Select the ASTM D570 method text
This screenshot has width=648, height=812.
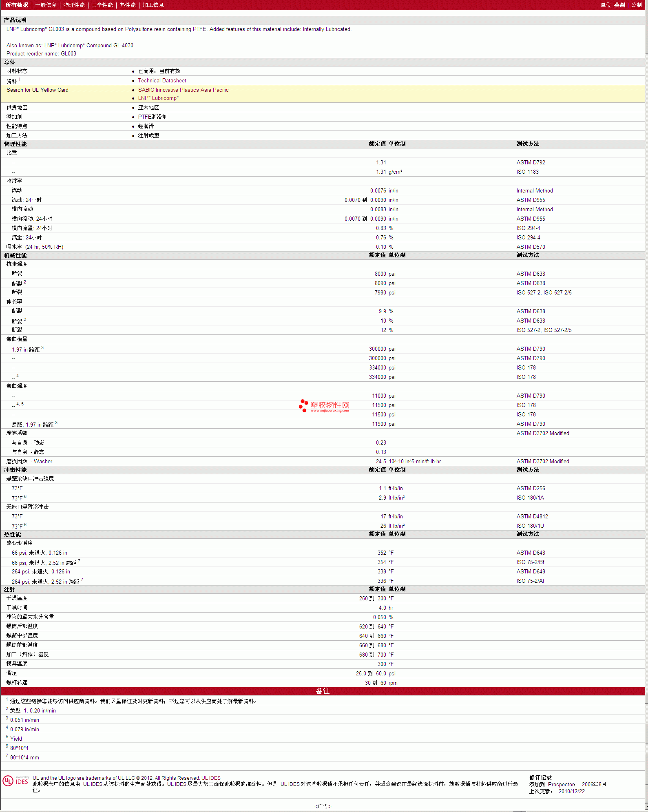click(531, 247)
